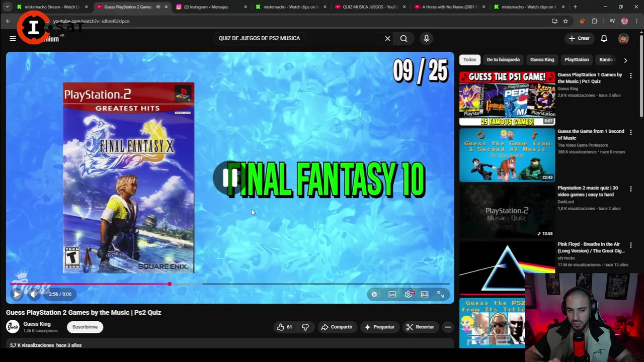Viewport: 644px width, 362px height.
Task: Like the video with thumbs up
Action: click(x=284, y=327)
